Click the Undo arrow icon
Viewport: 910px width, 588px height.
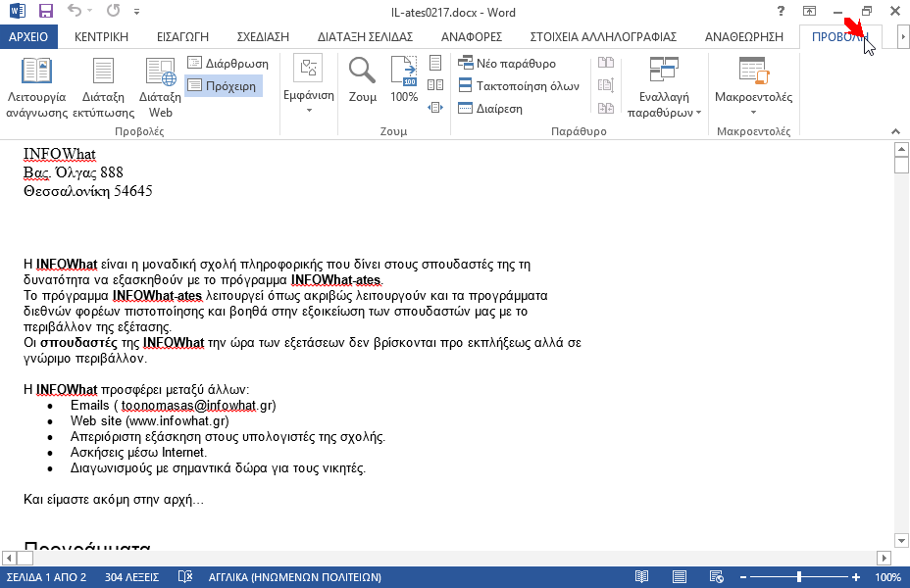[75, 11]
